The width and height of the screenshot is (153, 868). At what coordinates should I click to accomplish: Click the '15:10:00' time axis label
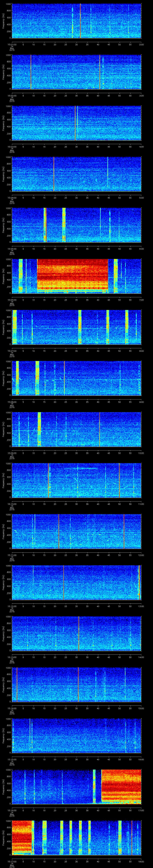12,504
